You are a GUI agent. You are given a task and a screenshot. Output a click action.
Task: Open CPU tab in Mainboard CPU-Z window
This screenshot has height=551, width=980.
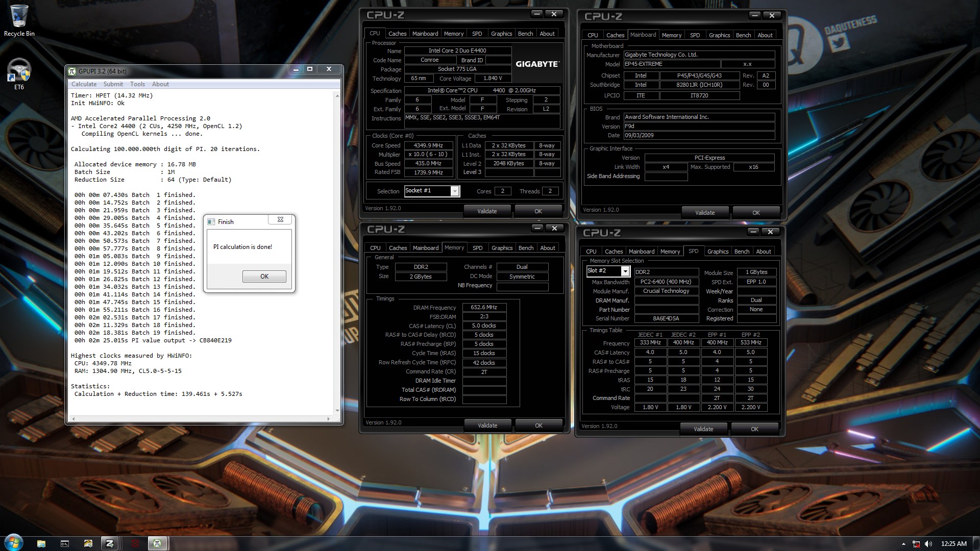593,35
